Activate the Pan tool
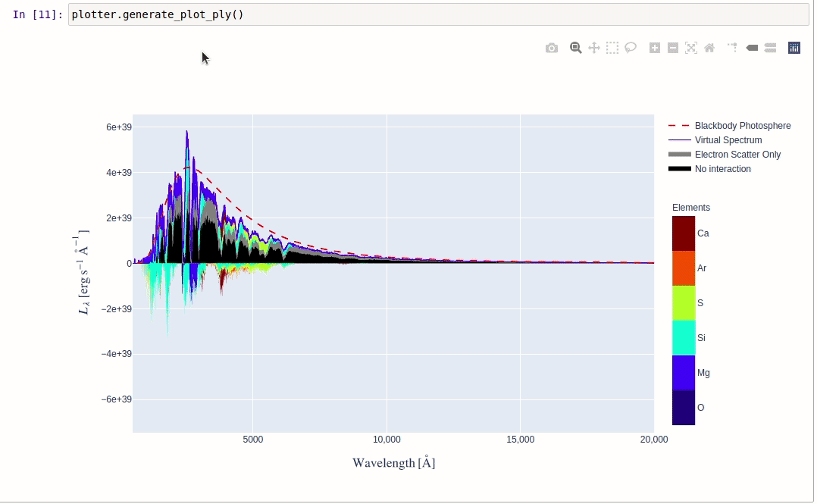The image size is (817, 504). [x=594, y=47]
